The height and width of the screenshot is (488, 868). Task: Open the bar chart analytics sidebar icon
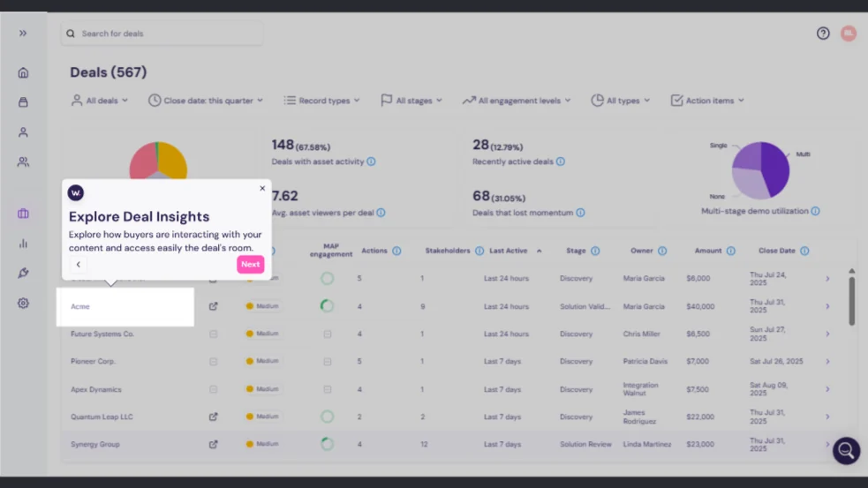(23, 244)
